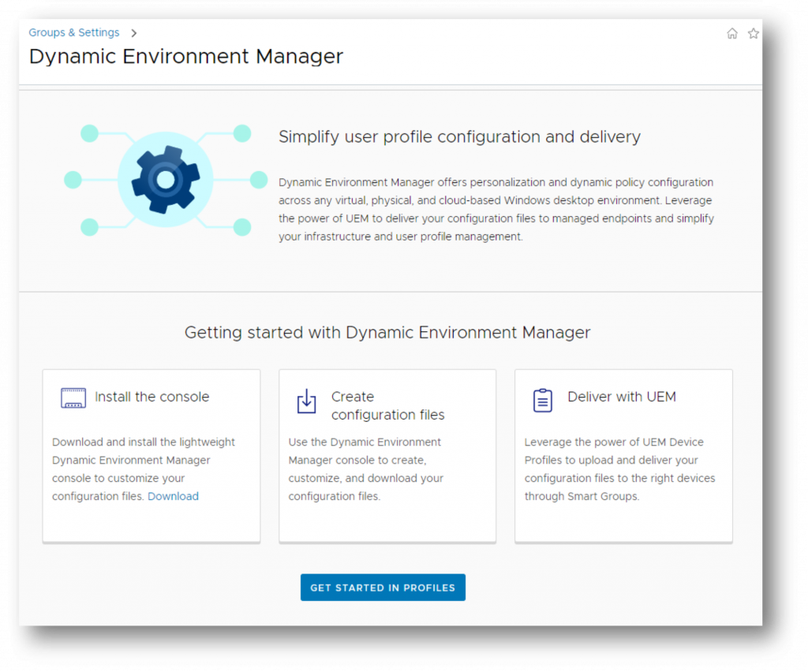The width and height of the screenshot is (808, 672).
Task: Bookmark this page with the star icon
Action: [753, 33]
